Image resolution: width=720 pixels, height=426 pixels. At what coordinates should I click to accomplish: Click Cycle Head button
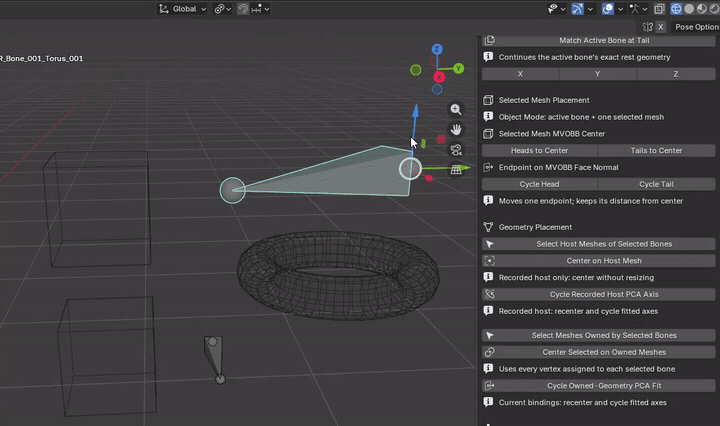[x=540, y=184]
